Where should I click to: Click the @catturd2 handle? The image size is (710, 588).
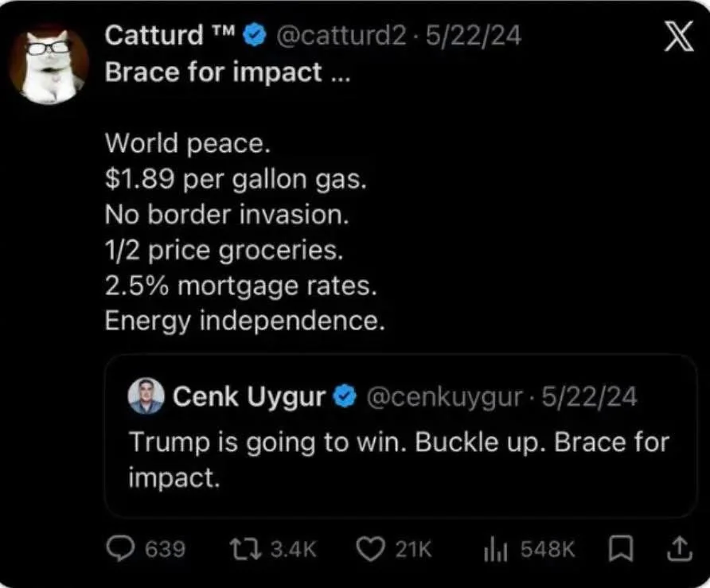tap(341, 35)
